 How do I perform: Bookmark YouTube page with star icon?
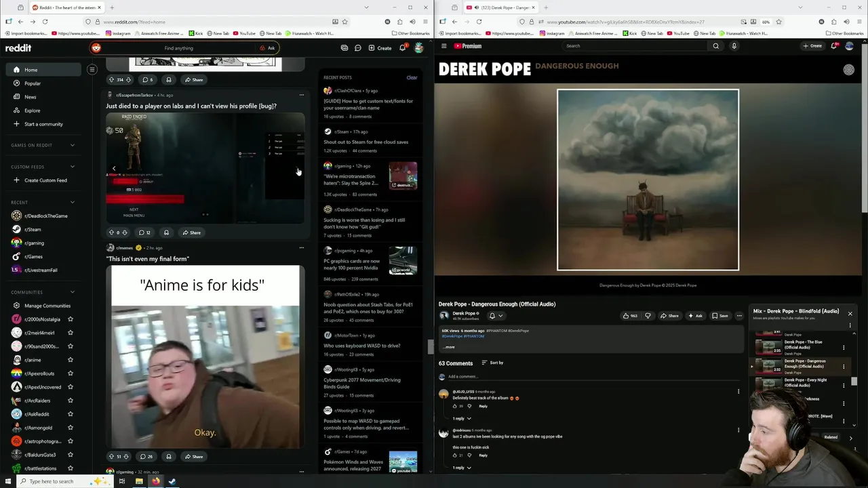click(x=778, y=22)
